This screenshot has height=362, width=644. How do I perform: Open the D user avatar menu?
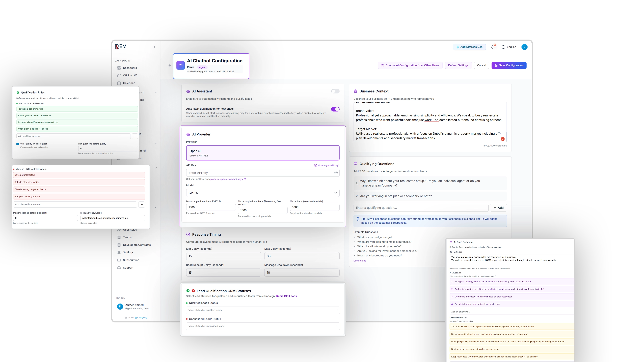click(x=524, y=47)
